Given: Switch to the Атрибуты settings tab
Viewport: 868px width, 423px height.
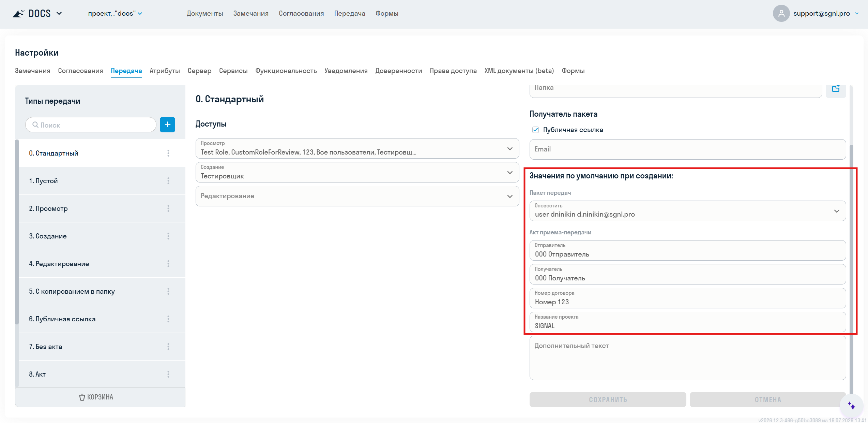Looking at the screenshot, I should coord(165,71).
